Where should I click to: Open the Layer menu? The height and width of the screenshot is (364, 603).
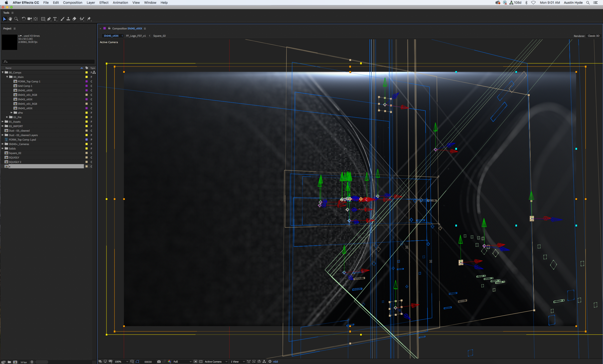tap(91, 3)
